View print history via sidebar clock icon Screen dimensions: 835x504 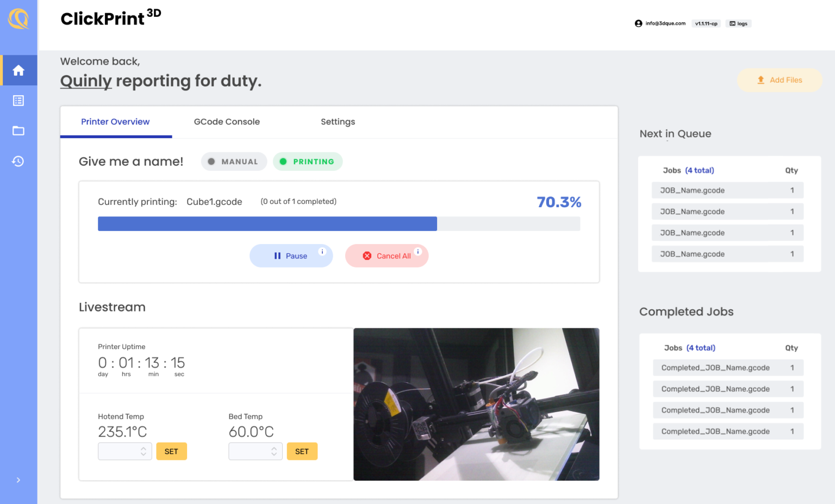pyautogui.click(x=19, y=161)
